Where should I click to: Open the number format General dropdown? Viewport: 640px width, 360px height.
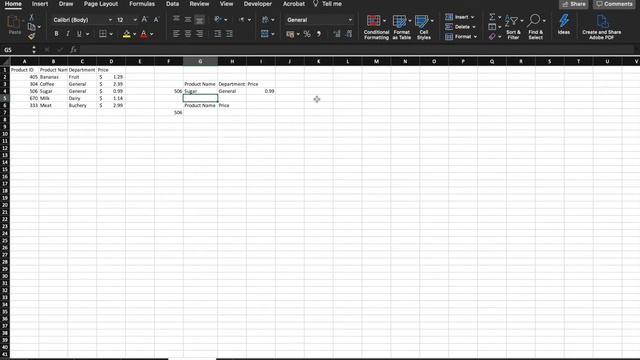(350, 20)
